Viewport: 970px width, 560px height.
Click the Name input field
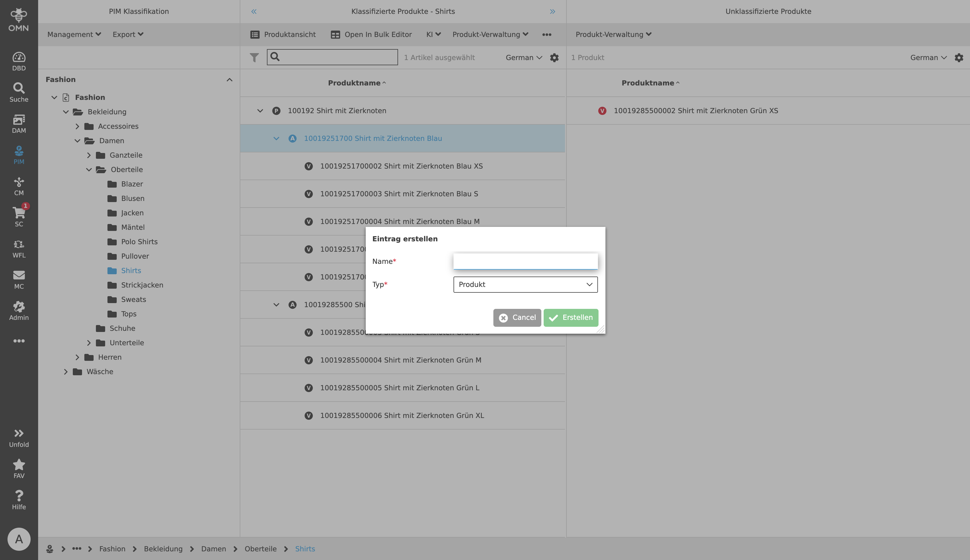[525, 261]
